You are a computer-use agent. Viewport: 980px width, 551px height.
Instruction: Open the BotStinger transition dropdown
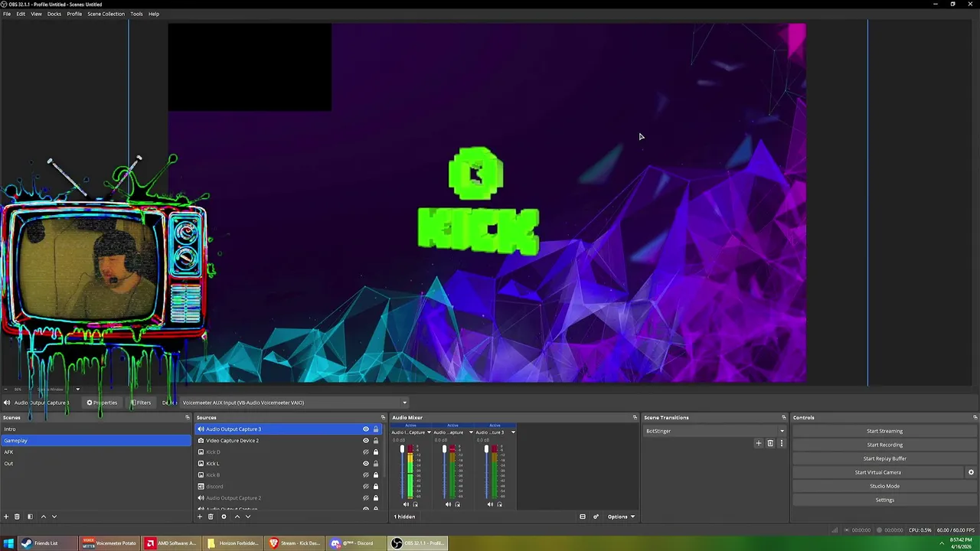click(715, 431)
